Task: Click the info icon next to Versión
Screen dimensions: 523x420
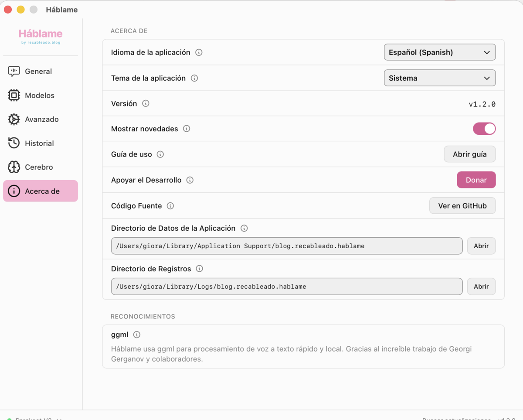Action: (146, 103)
